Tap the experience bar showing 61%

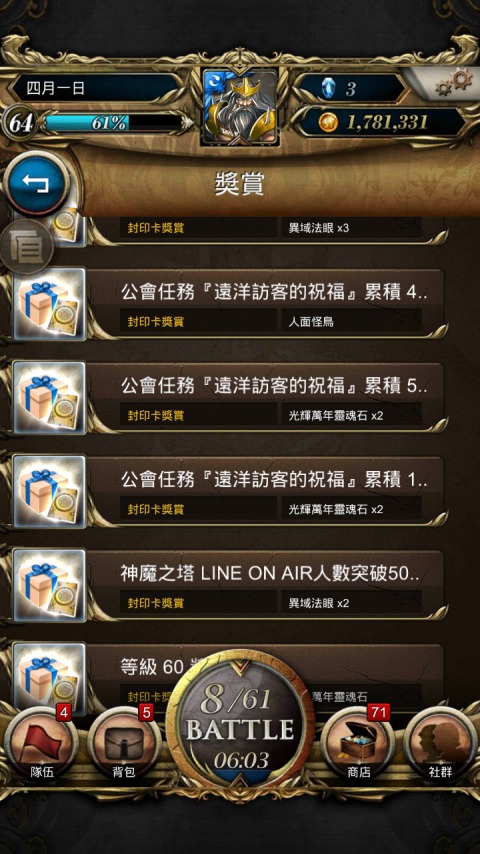pyautogui.click(x=113, y=123)
